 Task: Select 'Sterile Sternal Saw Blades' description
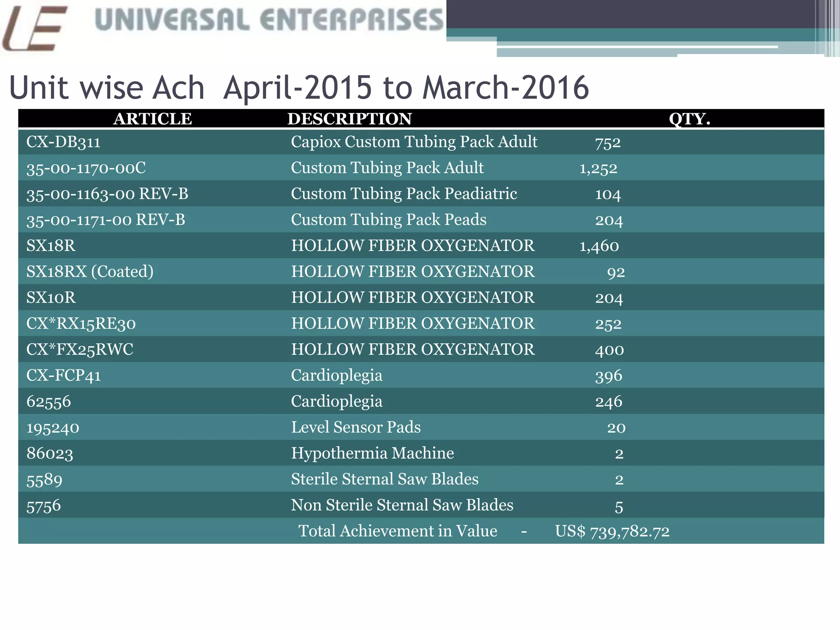pyautogui.click(x=385, y=479)
